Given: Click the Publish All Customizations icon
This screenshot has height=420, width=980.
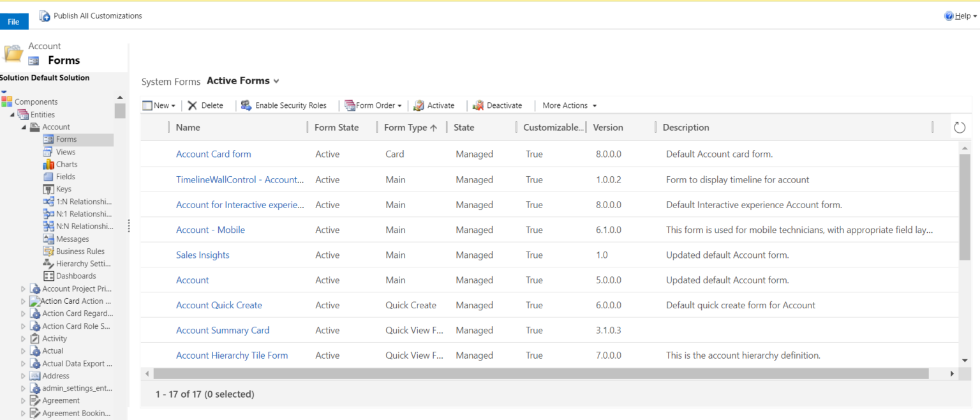Looking at the screenshot, I should (x=44, y=15).
